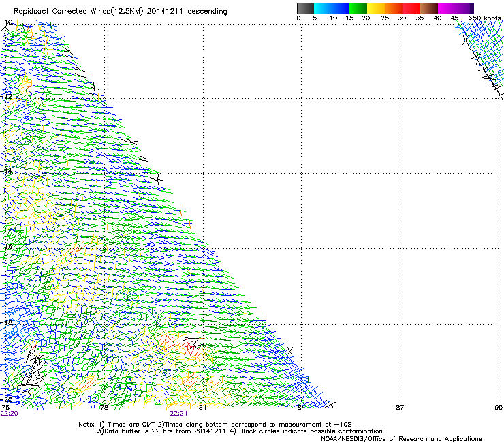This screenshot has width=504, height=443.
Task: Click the purple 22:21 time stamp
Action: click(x=178, y=414)
